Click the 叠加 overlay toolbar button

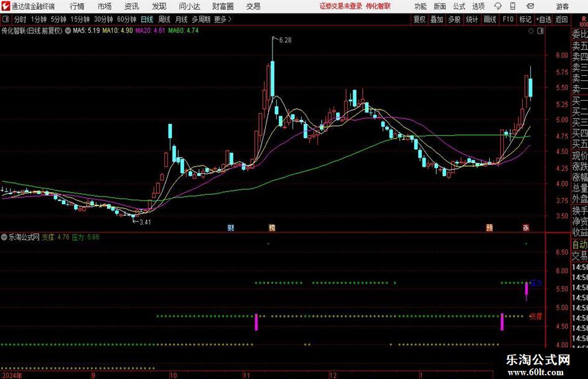[x=437, y=19]
